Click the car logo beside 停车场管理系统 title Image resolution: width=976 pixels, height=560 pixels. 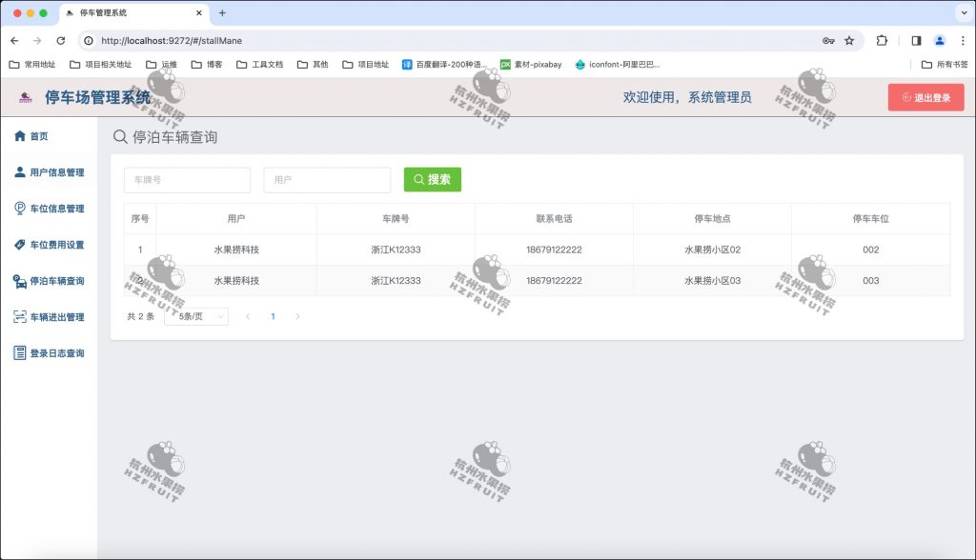[24, 96]
